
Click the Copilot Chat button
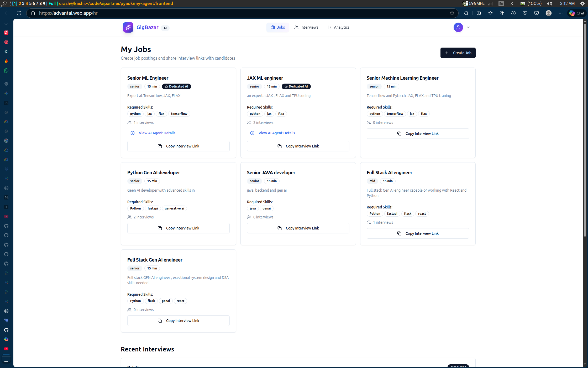tap(577, 13)
